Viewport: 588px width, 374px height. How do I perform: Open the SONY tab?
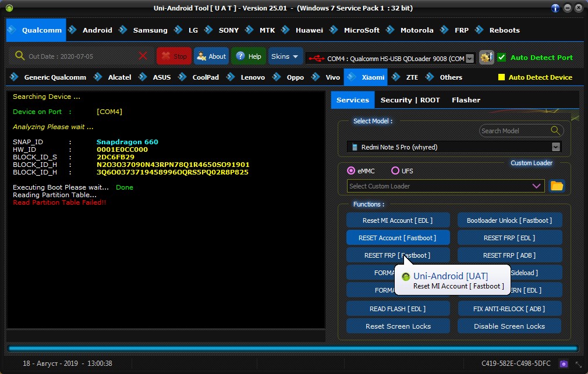[x=228, y=30]
